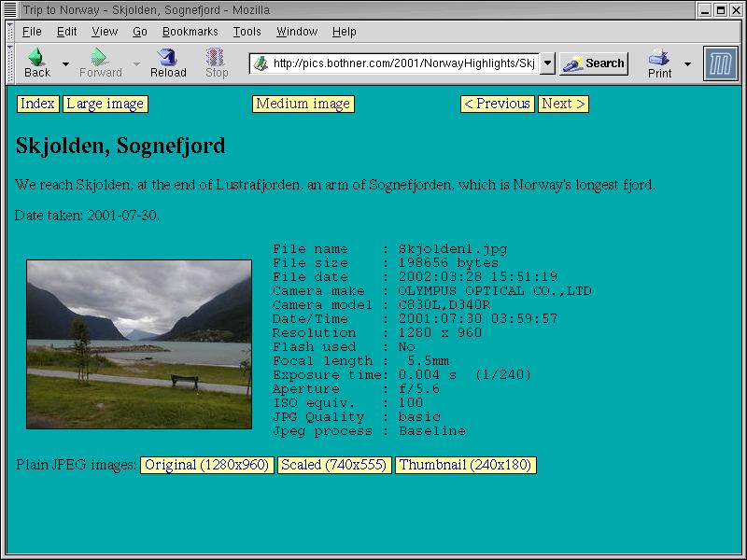This screenshot has height=560, width=747.
Task: Select the Large image link
Action: (x=106, y=104)
